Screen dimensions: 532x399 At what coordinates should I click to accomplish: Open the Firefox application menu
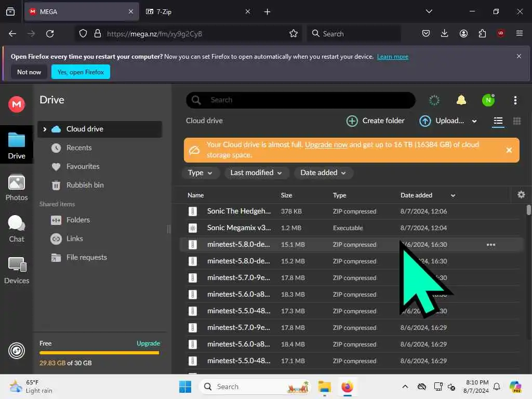(519, 33)
